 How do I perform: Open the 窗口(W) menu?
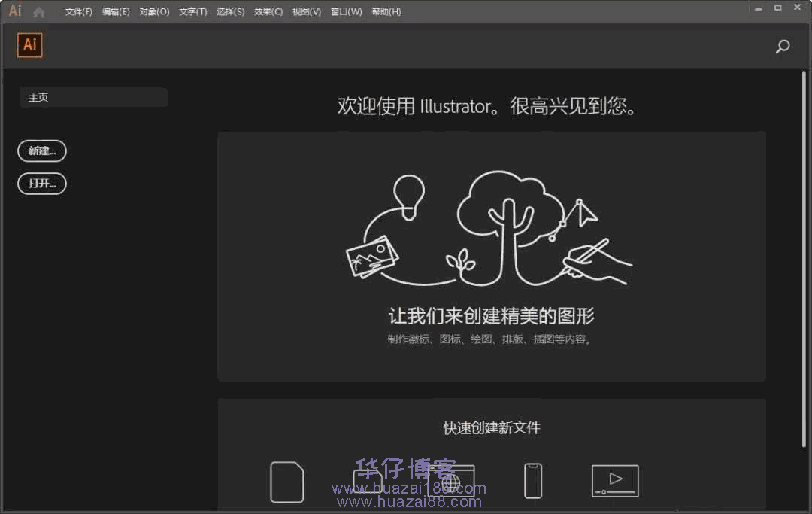(347, 11)
